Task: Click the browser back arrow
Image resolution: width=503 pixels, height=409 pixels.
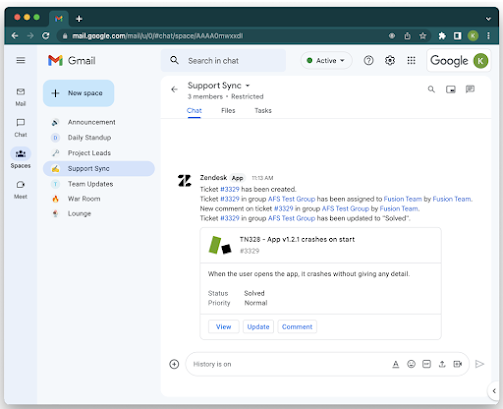Action: pyautogui.click(x=15, y=36)
